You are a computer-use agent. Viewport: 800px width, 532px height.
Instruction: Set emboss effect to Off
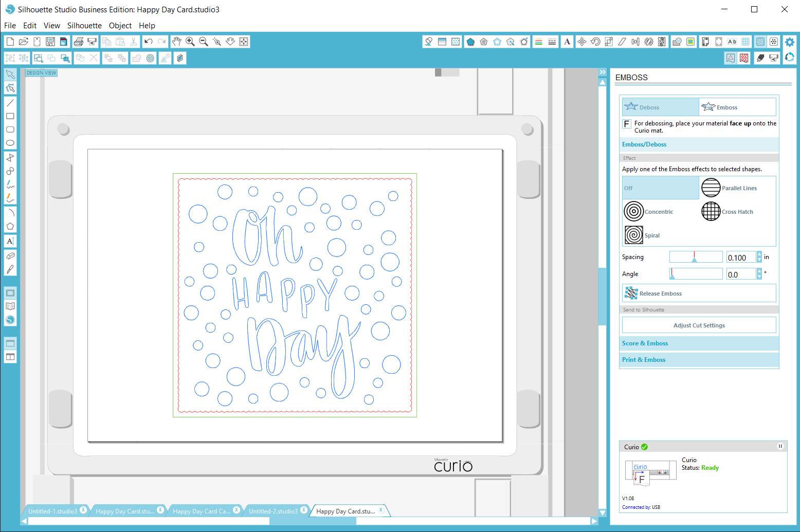pos(661,188)
